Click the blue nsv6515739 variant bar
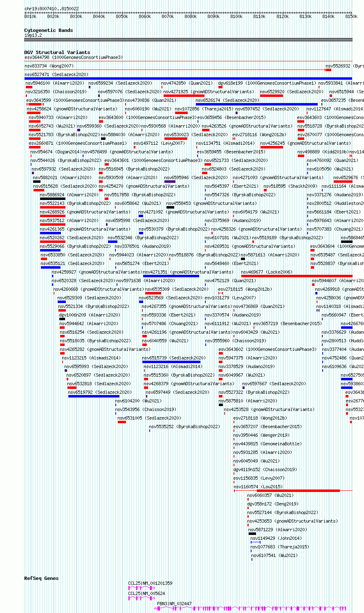 click(171, 362)
